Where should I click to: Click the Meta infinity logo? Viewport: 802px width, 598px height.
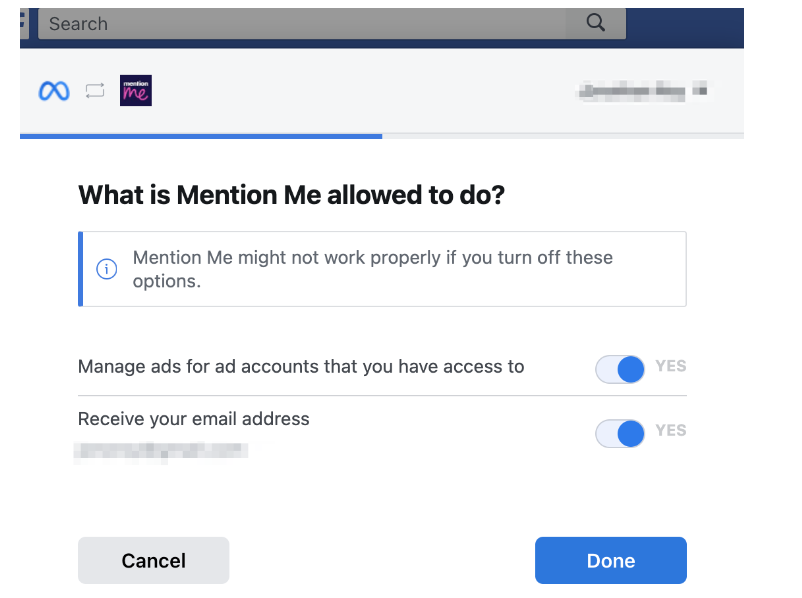tap(54, 91)
